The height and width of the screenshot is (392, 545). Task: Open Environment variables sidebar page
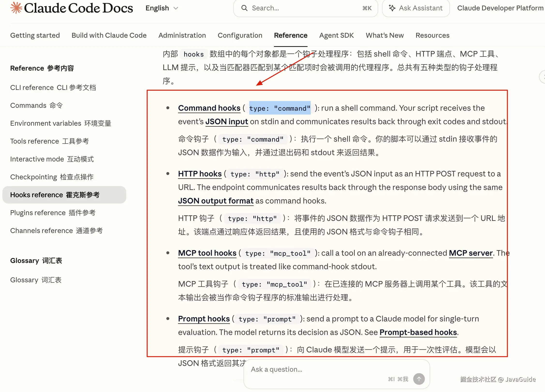tap(60, 123)
